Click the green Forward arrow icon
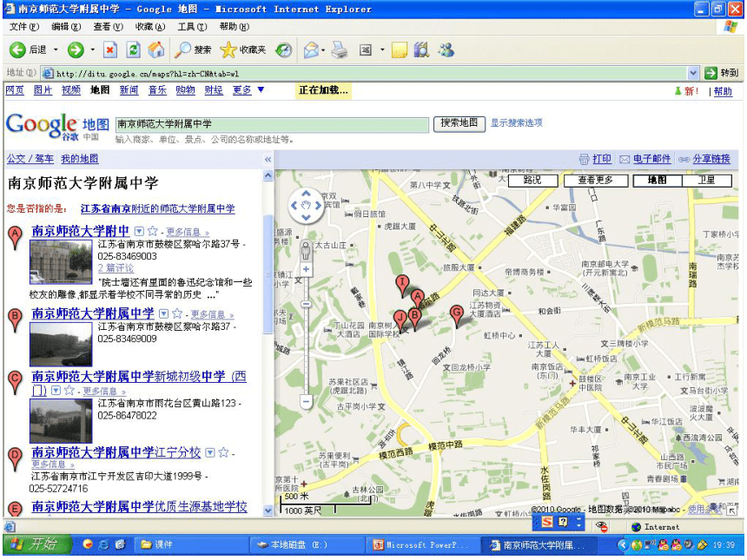 [76, 49]
